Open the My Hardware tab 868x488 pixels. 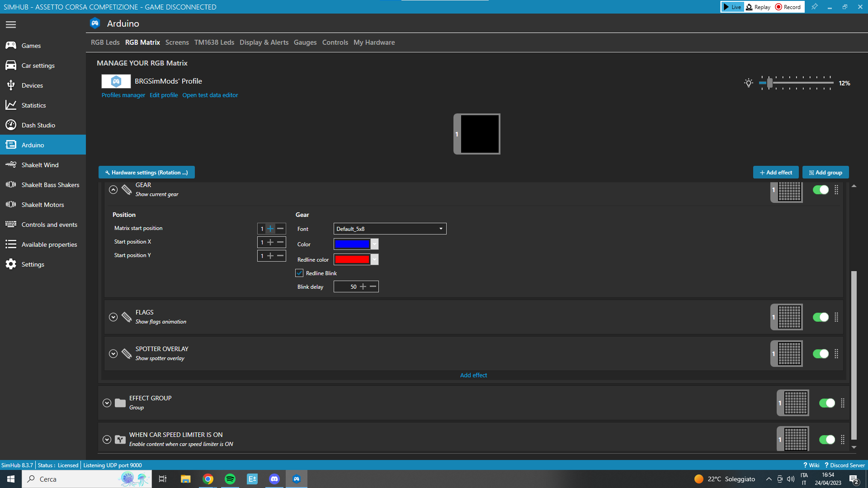pos(374,42)
